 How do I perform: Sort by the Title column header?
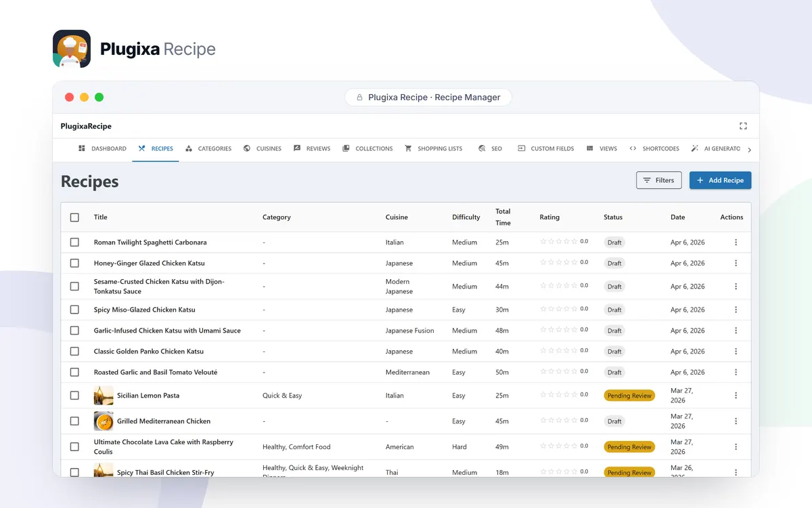pyautogui.click(x=101, y=217)
